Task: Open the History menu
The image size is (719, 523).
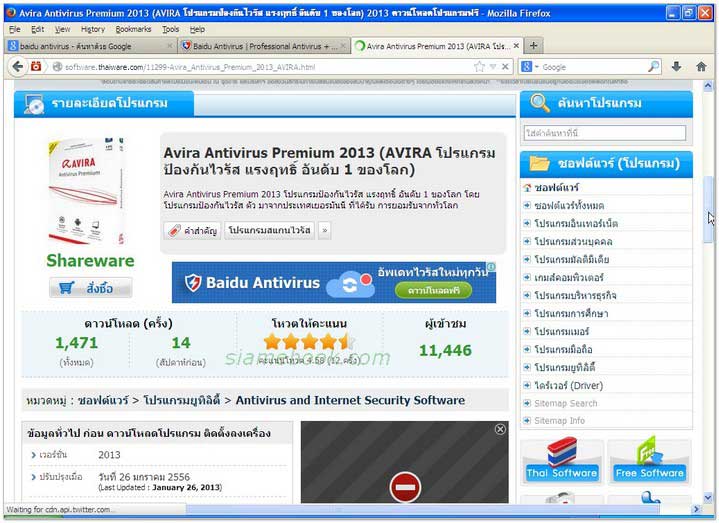Action: (93, 29)
